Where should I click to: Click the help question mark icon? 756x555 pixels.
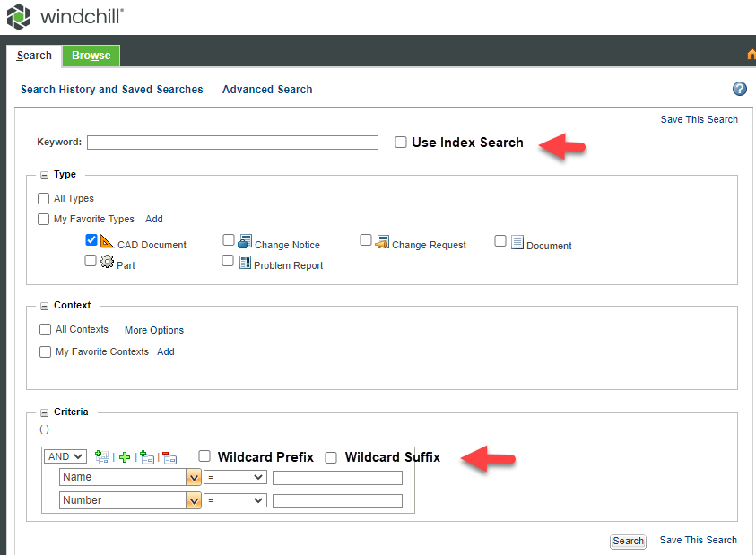(x=740, y=89)
